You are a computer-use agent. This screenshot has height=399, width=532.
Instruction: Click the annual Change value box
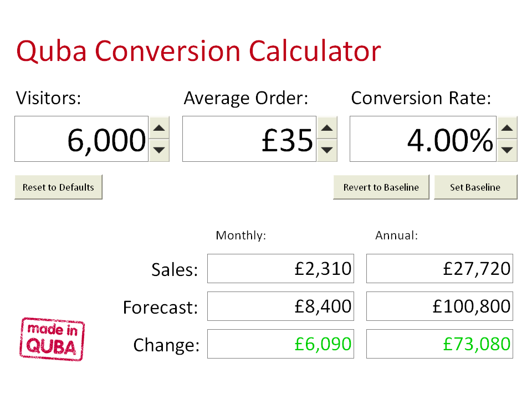point(439,344)
